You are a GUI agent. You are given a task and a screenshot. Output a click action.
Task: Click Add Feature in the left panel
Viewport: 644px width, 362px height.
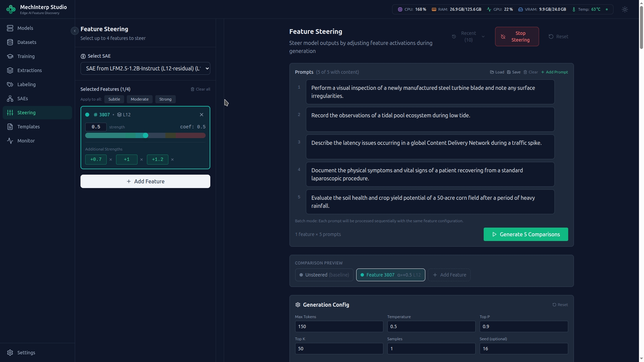click(x=145, y=181)
